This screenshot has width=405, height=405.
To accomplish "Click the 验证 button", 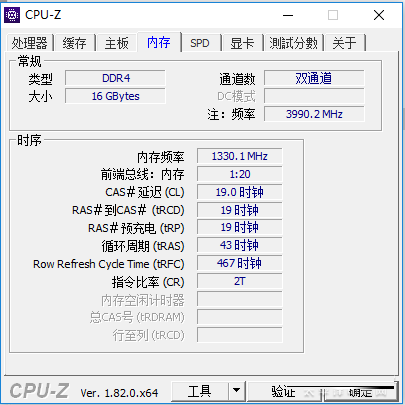I will pos(284,391).
